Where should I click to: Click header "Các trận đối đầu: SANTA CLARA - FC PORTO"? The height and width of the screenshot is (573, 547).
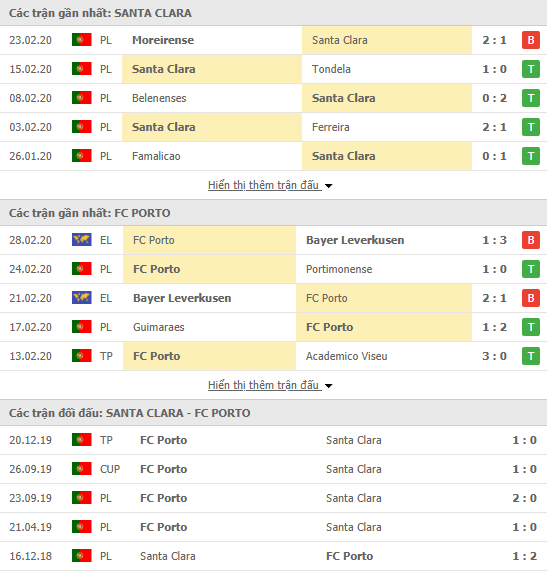click(x=129, y=413)
